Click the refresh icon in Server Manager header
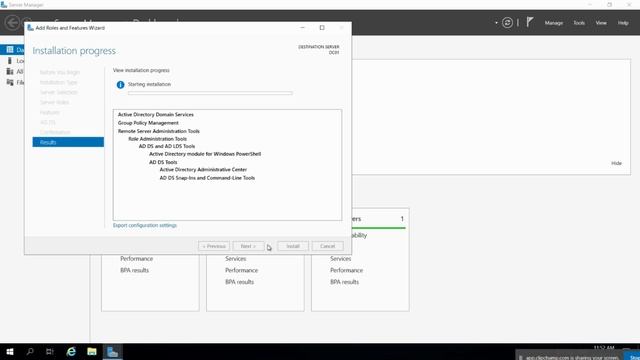This screenshot has width=640, height=360. point(507,23)
